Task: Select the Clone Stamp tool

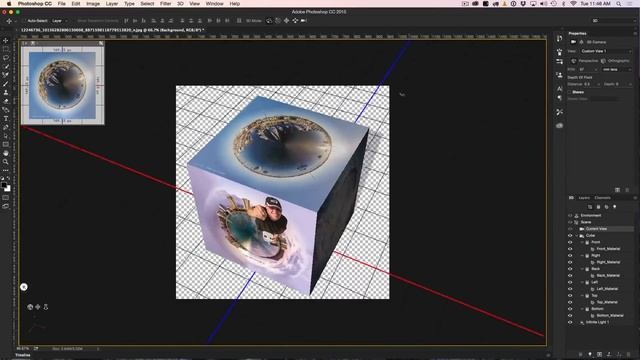Action: point(6,92)
